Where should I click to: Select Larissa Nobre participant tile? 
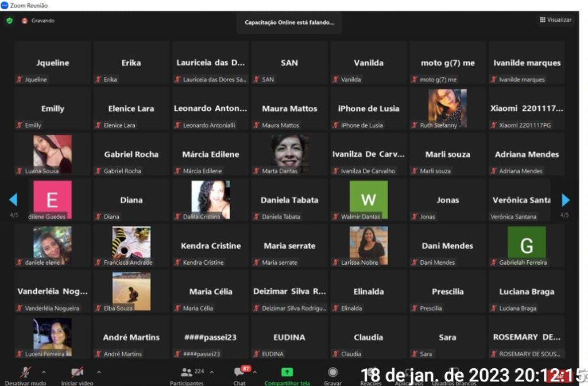pyautogui.click(x=368, y=245)
